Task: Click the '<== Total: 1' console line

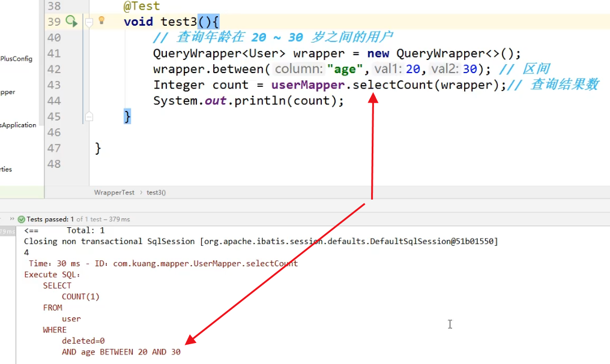Action: pyautogui.click(x=64, y=230)
